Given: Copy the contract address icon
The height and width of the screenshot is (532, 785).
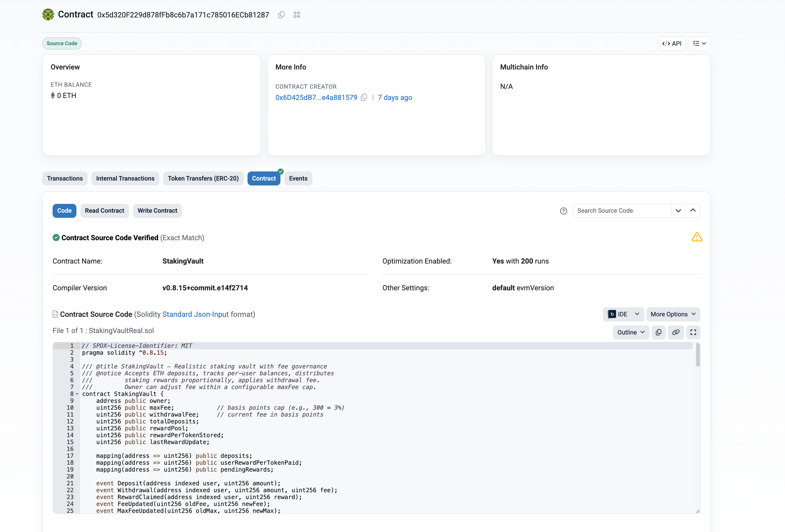Looking at the screenshot, I should (x=281, y=15).
